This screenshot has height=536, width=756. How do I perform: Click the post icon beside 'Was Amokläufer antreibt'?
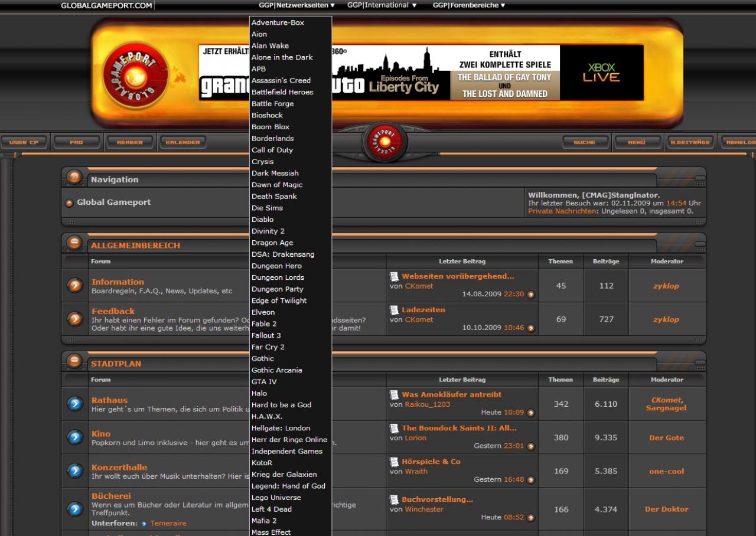394,394
